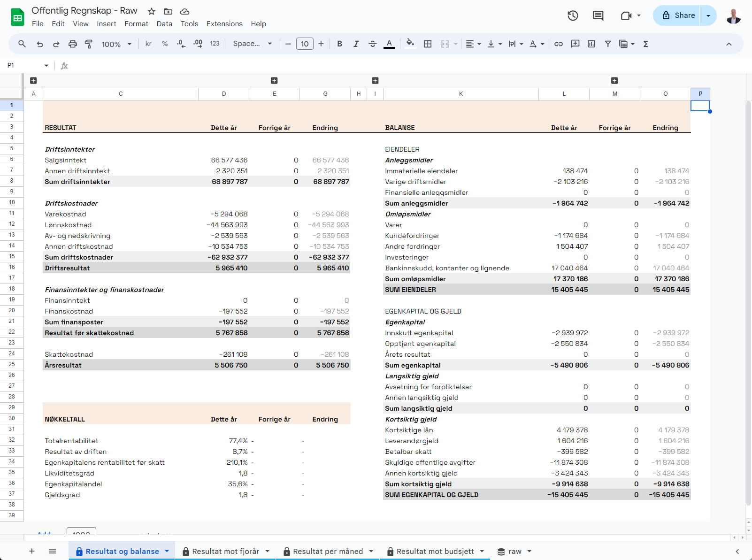This screenshot has height=560, width=752.
Task: Open the Data menu
Action: click(x=164, y=24)
